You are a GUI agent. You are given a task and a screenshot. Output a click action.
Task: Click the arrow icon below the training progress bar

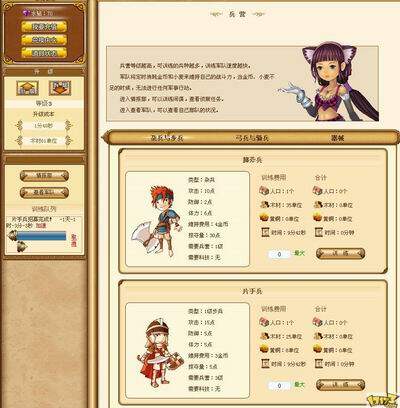point(22,247)
